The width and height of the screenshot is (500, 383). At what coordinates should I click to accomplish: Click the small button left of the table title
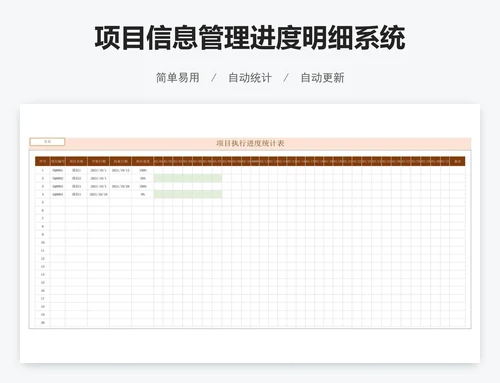point(47,142)
